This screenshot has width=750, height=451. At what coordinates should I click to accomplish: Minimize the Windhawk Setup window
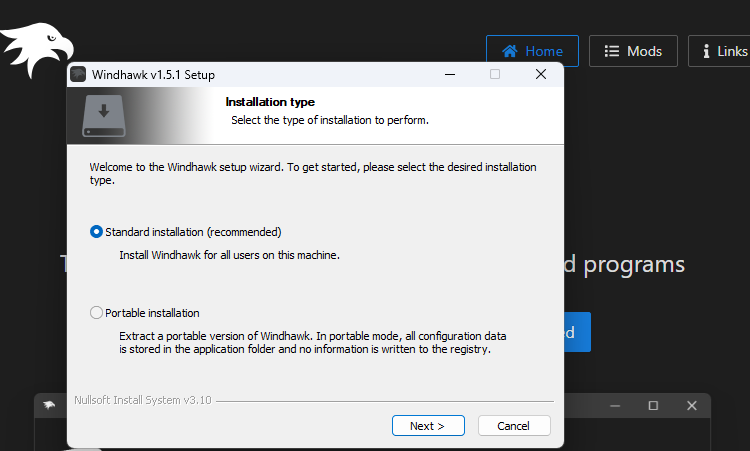coord(450,75)
